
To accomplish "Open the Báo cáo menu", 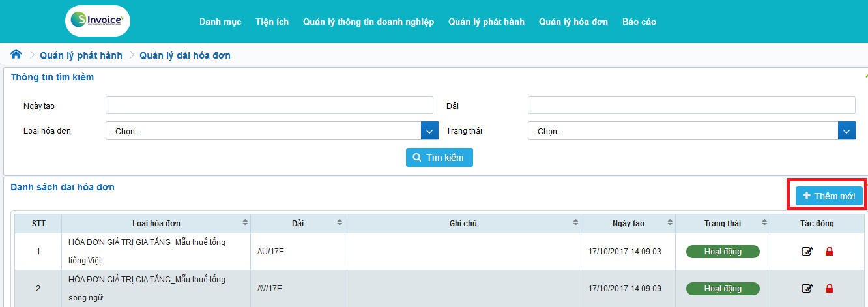I will tap(639, 22).
